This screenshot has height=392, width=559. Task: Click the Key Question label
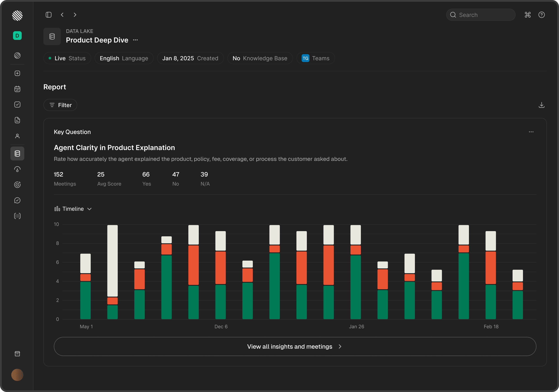[x=72, y=132]
